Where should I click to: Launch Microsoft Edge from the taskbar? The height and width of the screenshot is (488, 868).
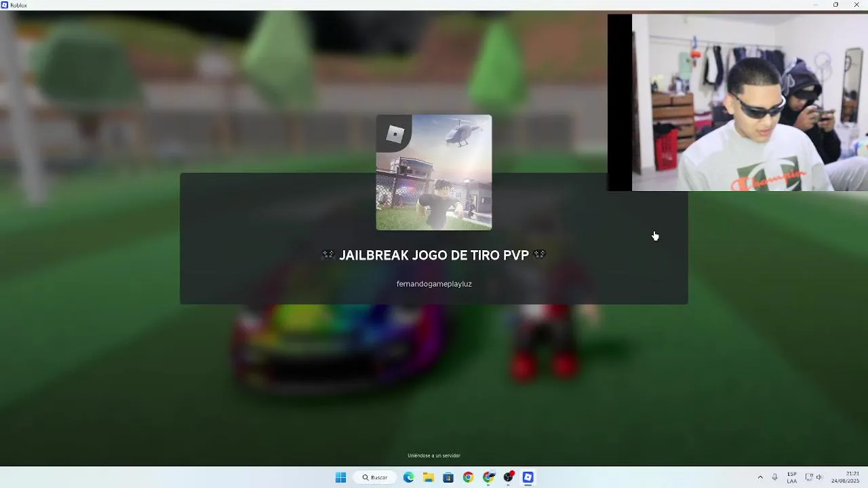[x=408, y=477]
